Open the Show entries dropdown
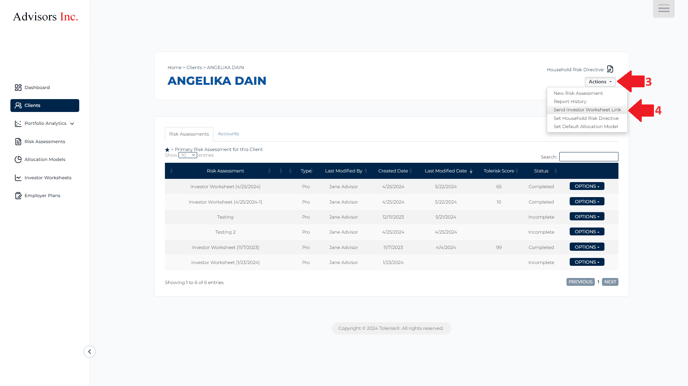This screenshot has height=386, width=688. coord(187,155)
